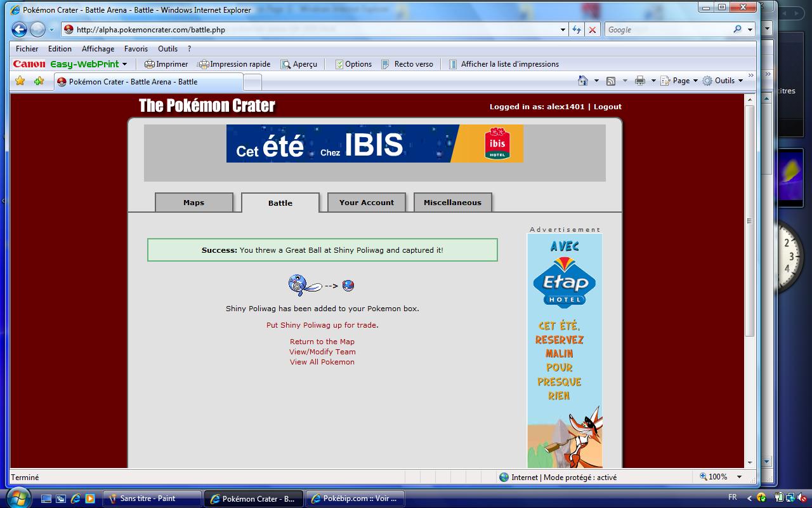Screen dimensions: 812x508
Task: Click the browser Back arrow button
Action: pyautogui.click(x=19, y=29)
